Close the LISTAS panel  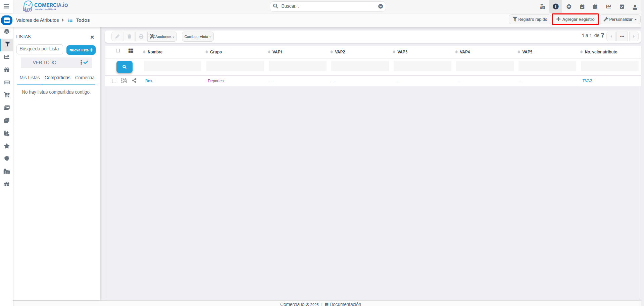(92, 37)
